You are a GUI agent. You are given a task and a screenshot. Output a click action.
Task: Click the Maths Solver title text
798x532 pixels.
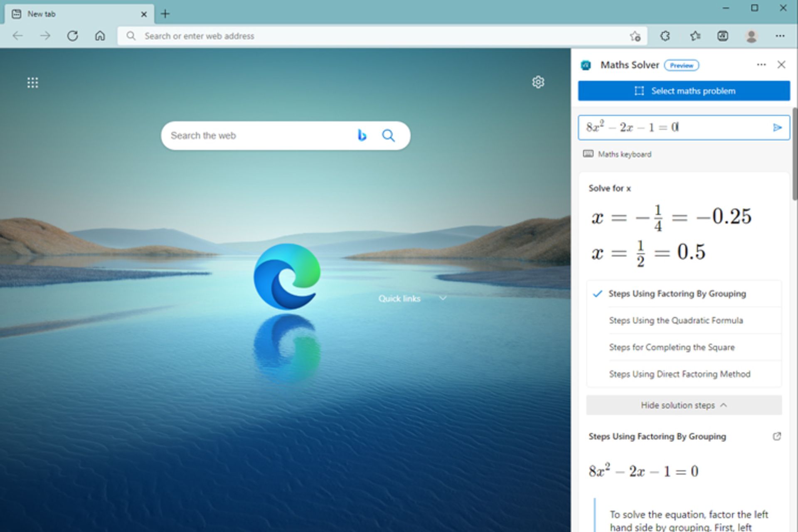coord(630,65)
